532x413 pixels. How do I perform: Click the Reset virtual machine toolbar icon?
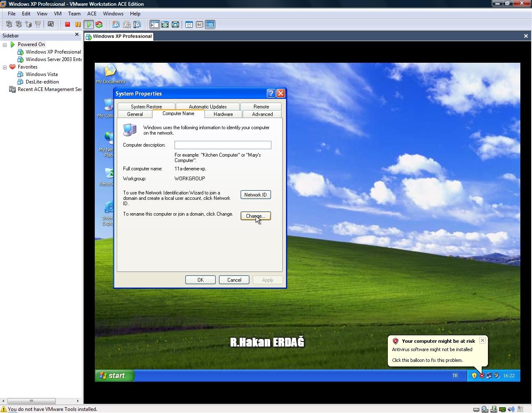coord(99,25)
